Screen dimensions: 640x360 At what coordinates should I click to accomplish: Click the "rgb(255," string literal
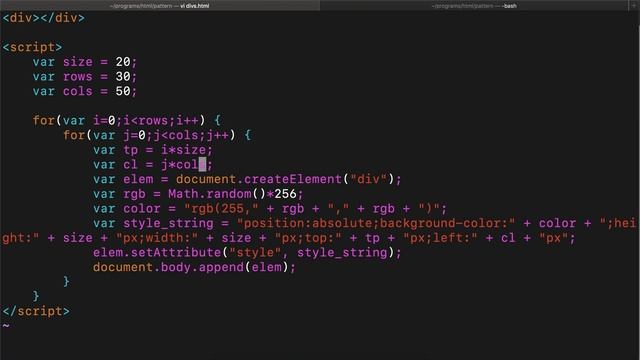pyautogui.click(x=221, y=209)
